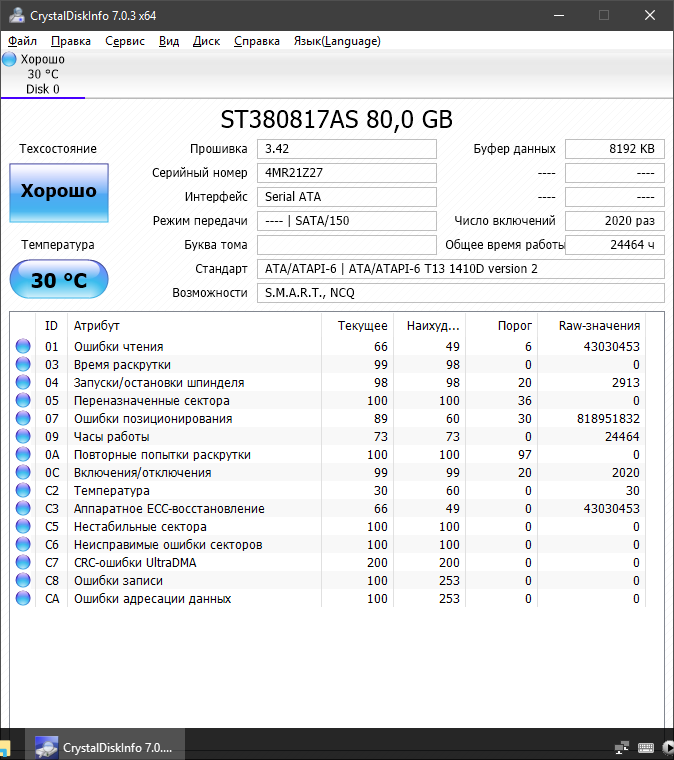Select the CRC-ошибки UltraDMA attribute text
The image size is (674, 760).
(x=135, y=563)
